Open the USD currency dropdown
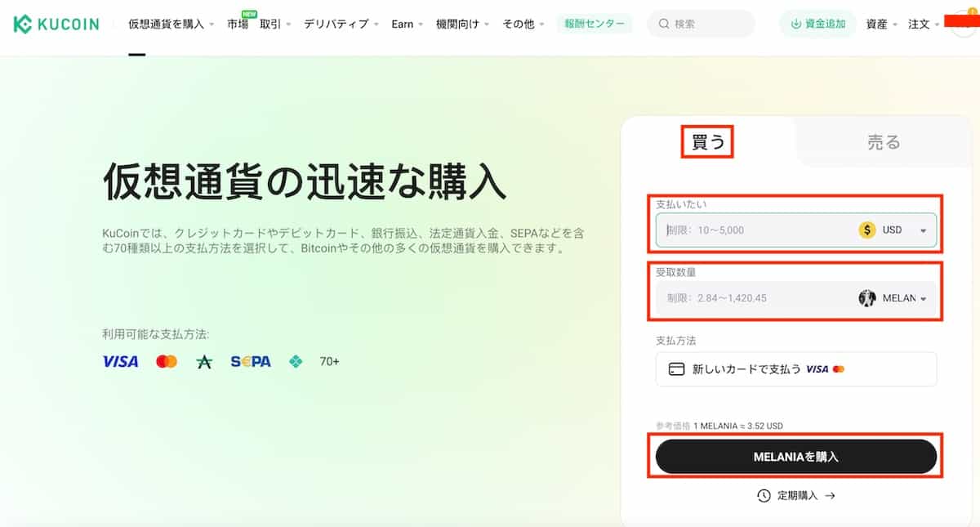 tap(893, 230)
